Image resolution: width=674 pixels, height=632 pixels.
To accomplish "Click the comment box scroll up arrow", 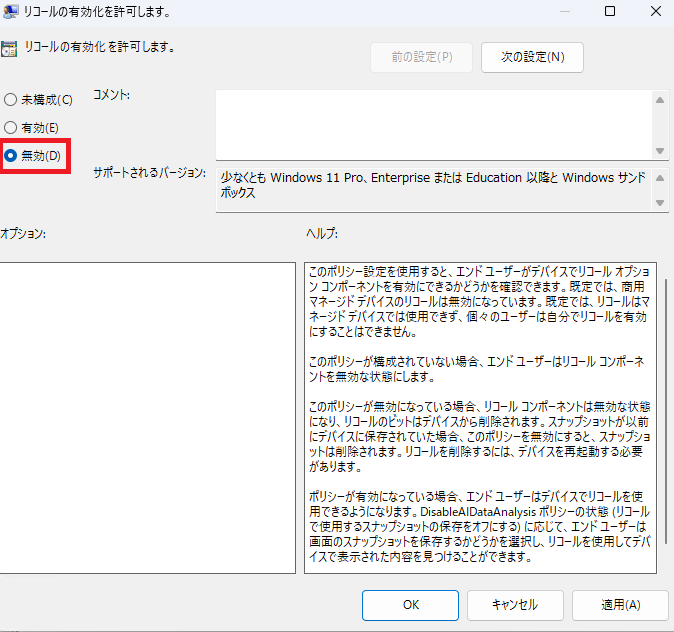I will click(660, 100).
